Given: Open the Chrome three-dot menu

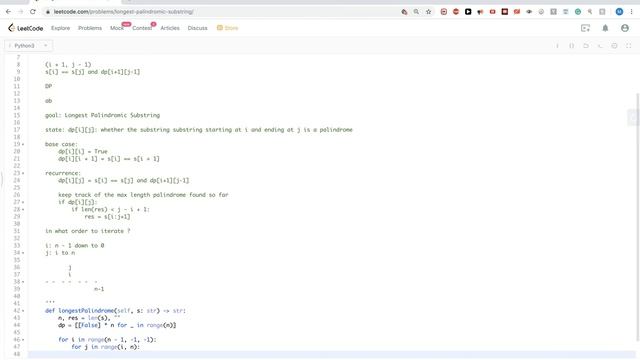Looking at the screenshot, I should (631, 12).
